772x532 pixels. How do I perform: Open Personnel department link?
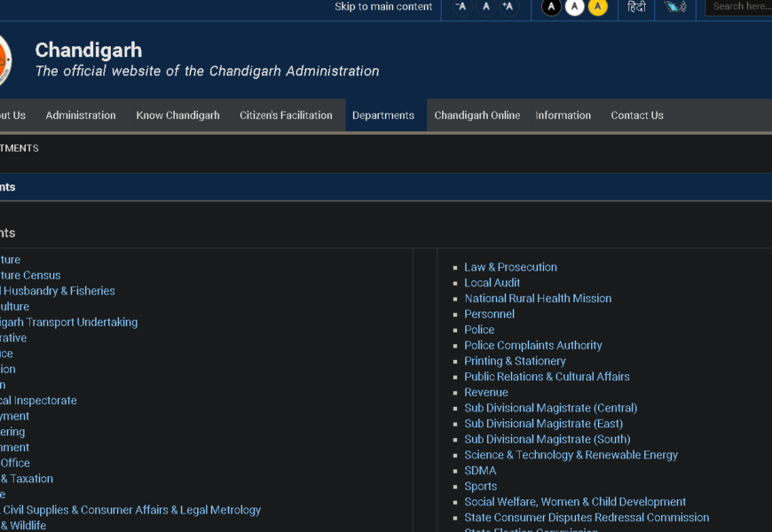coord(489,315)
